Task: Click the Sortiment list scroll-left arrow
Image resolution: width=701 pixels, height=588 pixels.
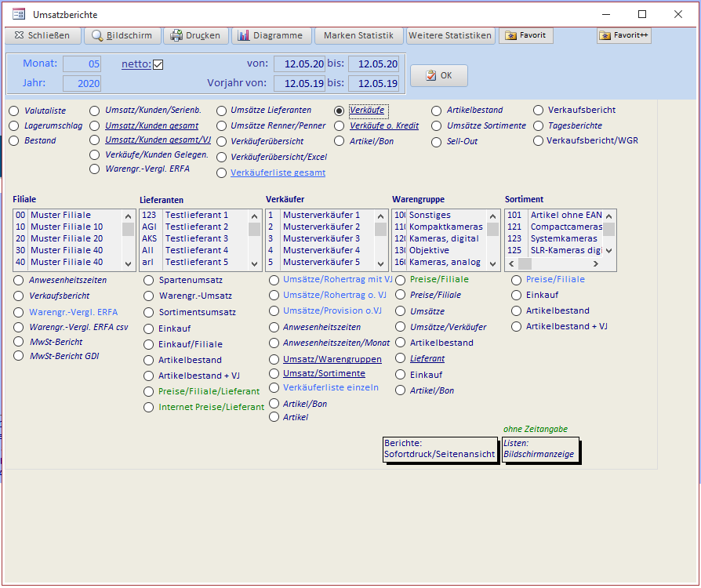Action: click(x=512, y=264)
